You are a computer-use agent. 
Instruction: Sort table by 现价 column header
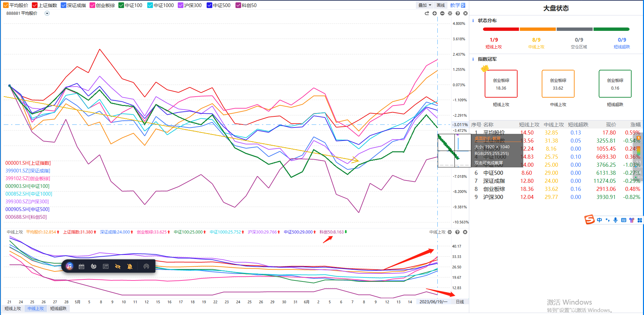click(x=611, y=125)
